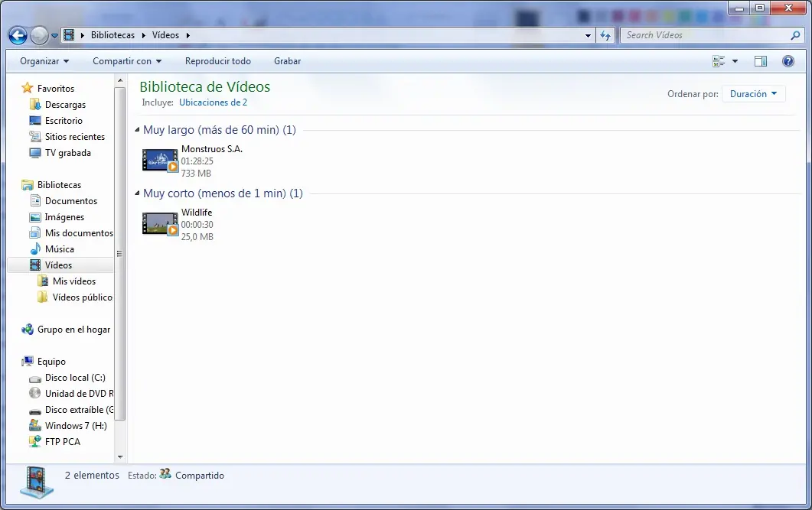This screenshot has width=812, height=510.
Task: Collapse the Muy corto group
Action: pyautogui.click(x=137, y=193)
